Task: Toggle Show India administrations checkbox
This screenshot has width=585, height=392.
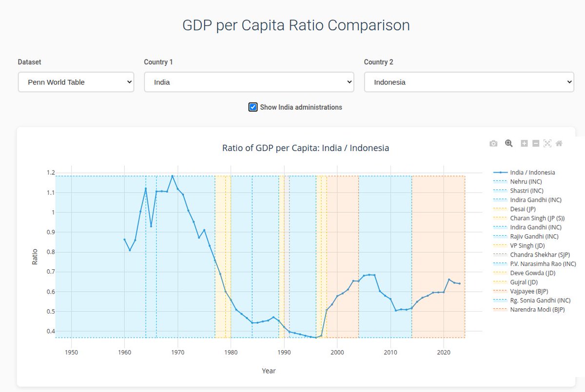Action: tap(253, 107)
